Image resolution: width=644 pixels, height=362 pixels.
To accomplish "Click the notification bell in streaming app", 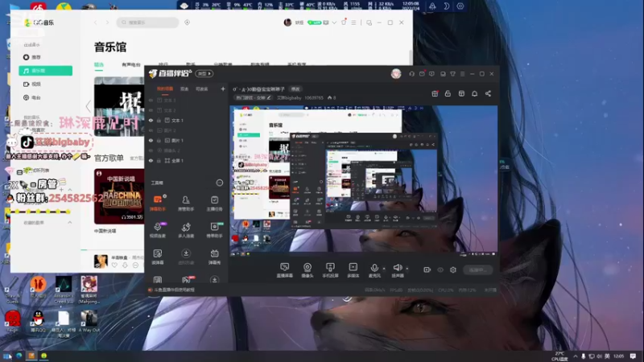I will point(474,93).
